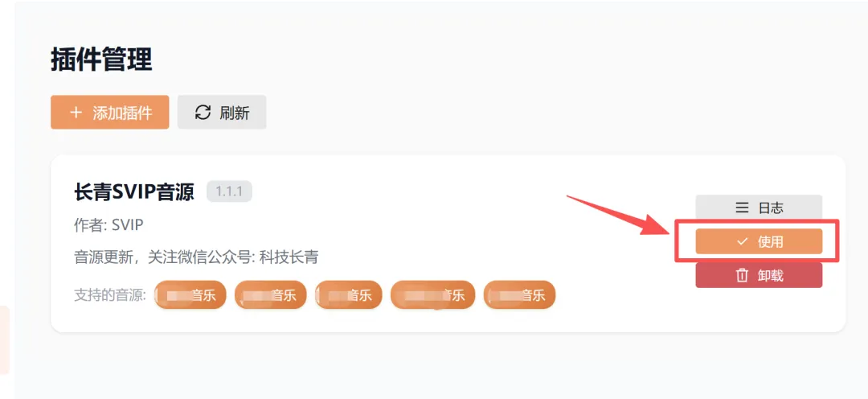Viewport: 868px width, 399px height.
Task: Click the 作者: SVIP author line
Action: point(109,224)
